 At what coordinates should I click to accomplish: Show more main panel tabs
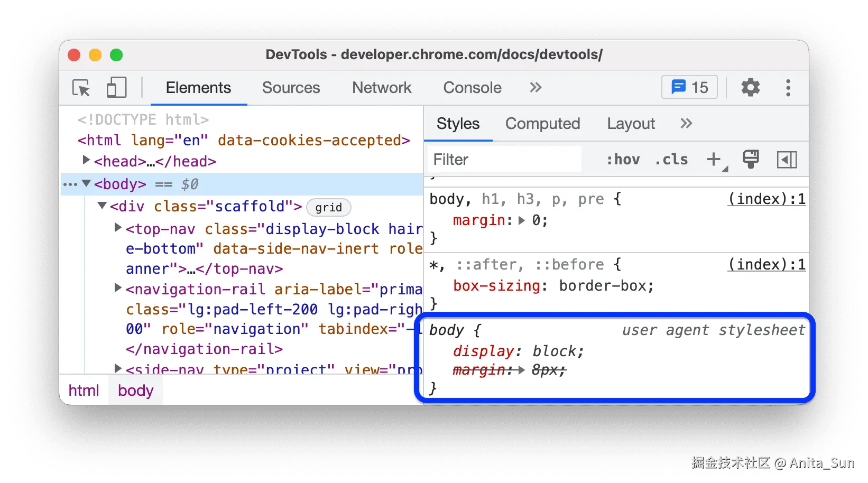(535, 87)
